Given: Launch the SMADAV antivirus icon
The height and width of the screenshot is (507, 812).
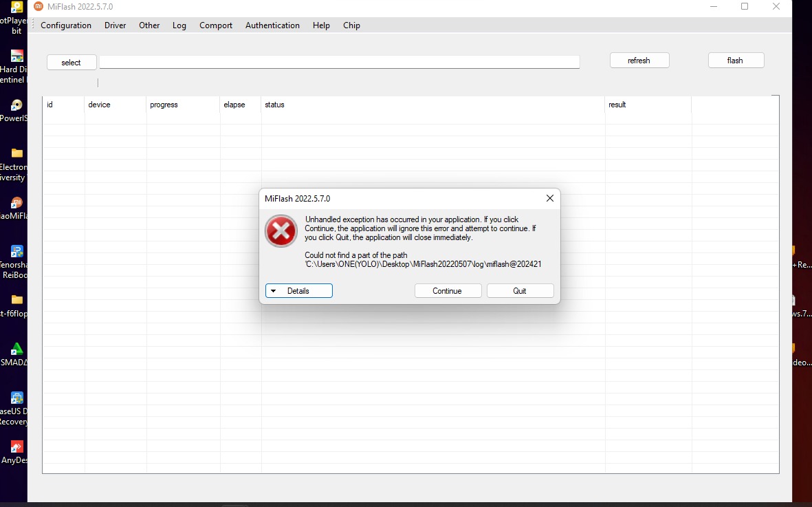Looking at the screenshot, I should tap(17, 349).
